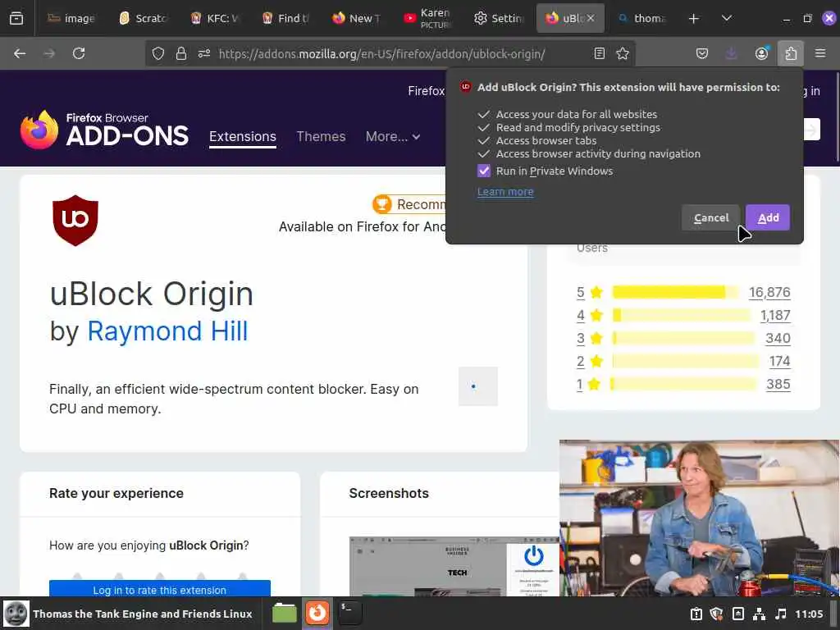840x630 pixels.
Task: Open the 174 two-star reviews count
Action: 779,362
